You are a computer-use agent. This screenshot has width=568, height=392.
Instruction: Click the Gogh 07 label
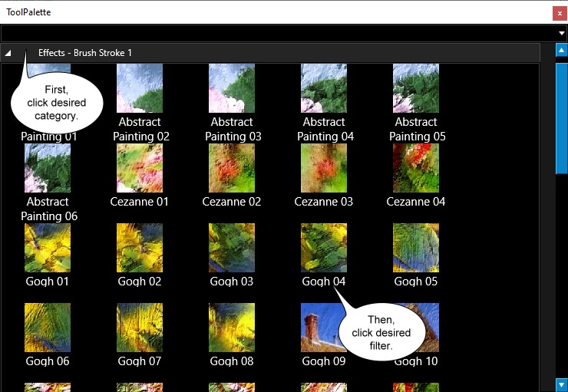click(x=140, y=361)
